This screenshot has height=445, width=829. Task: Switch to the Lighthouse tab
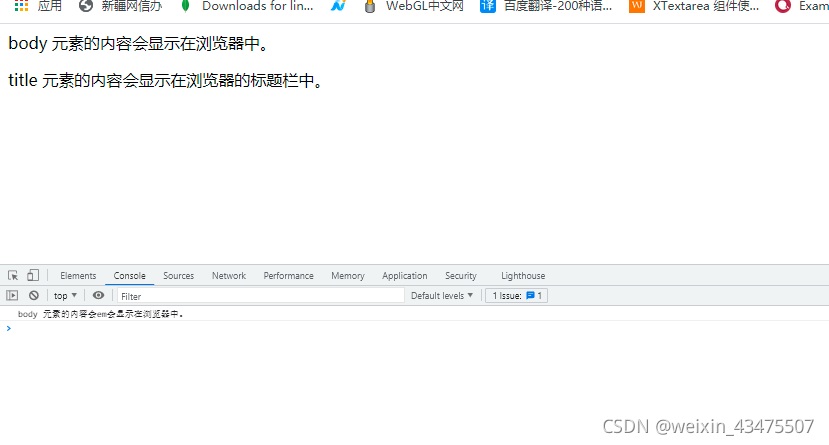pos(523,276)
